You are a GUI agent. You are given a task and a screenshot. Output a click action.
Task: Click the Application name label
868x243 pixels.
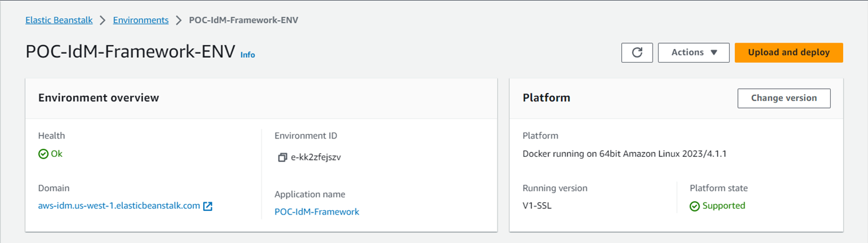[x=310, y=194]
